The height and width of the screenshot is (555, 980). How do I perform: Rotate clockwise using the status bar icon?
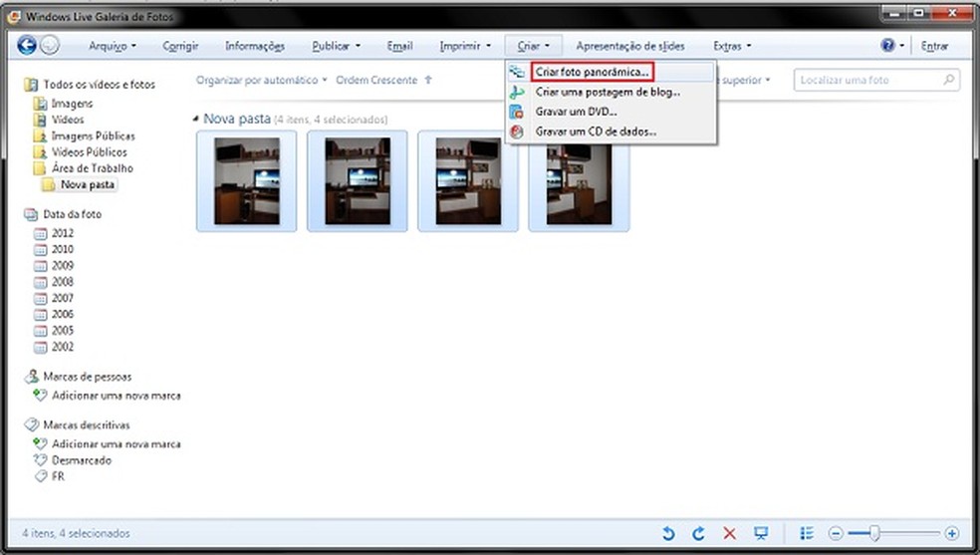click(x=699, y=533)
